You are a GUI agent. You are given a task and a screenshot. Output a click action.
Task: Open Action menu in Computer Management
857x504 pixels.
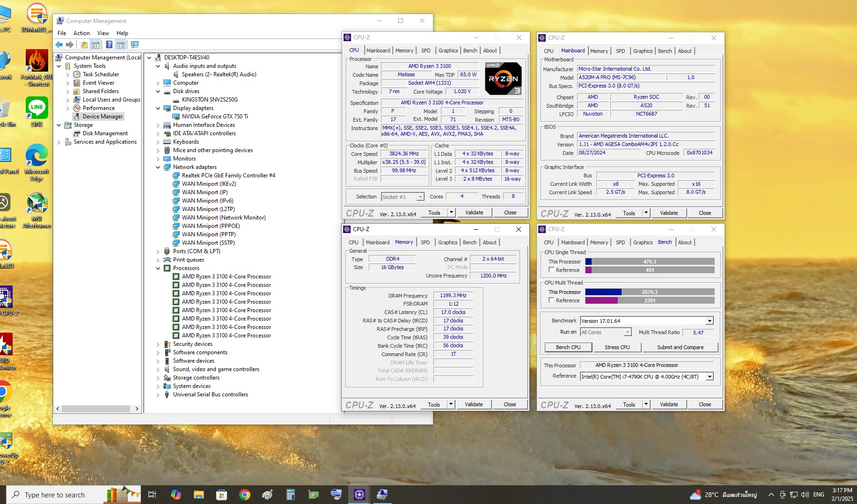[81, 33]
